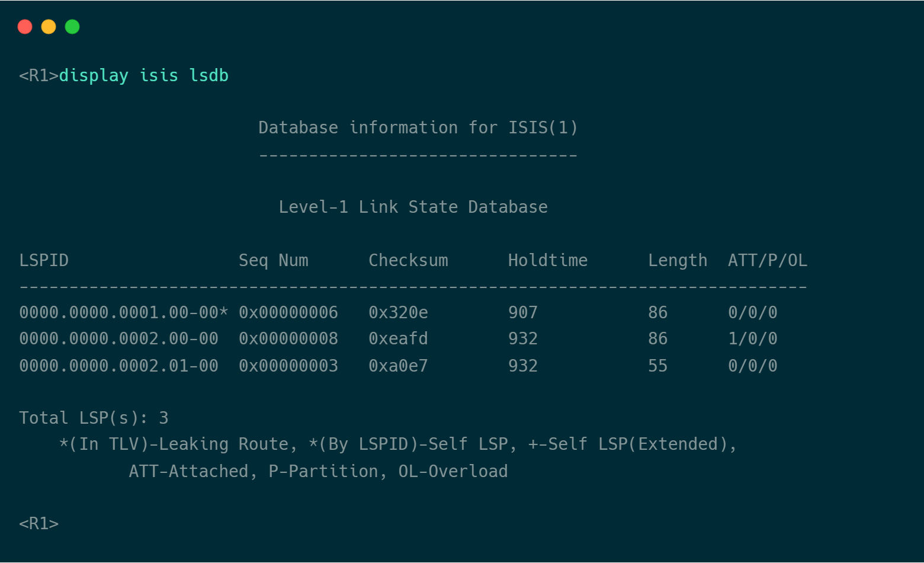This screenshot has height=563, width=924.
Task: Click sequence number 0x00000008
Action: 288,339
